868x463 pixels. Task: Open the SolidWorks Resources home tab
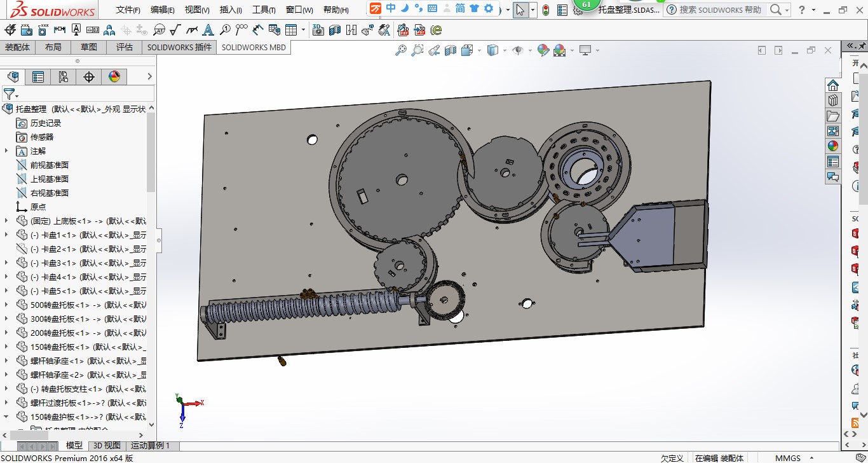(833, 85)
